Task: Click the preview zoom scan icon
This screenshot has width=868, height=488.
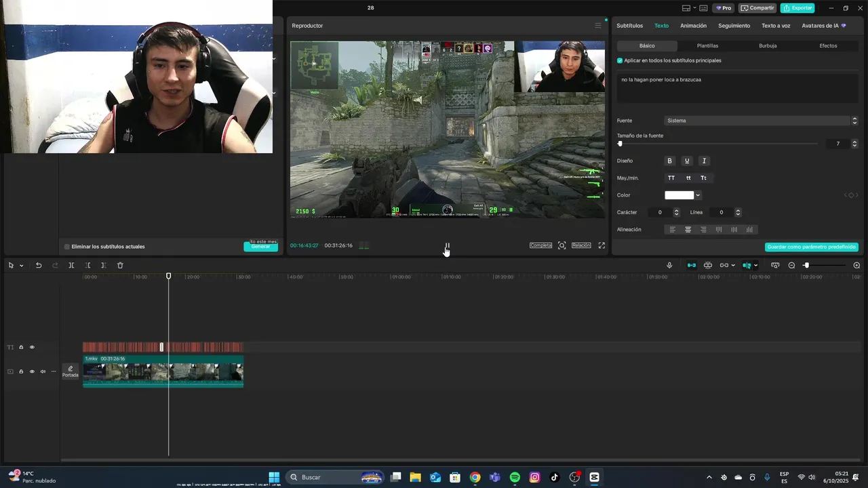Action: tap(561, 245)
